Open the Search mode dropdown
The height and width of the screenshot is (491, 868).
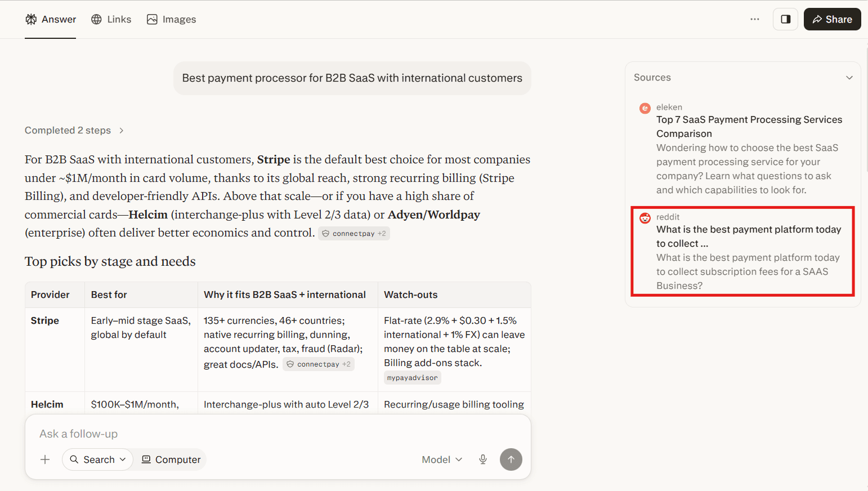pos(98,459)
